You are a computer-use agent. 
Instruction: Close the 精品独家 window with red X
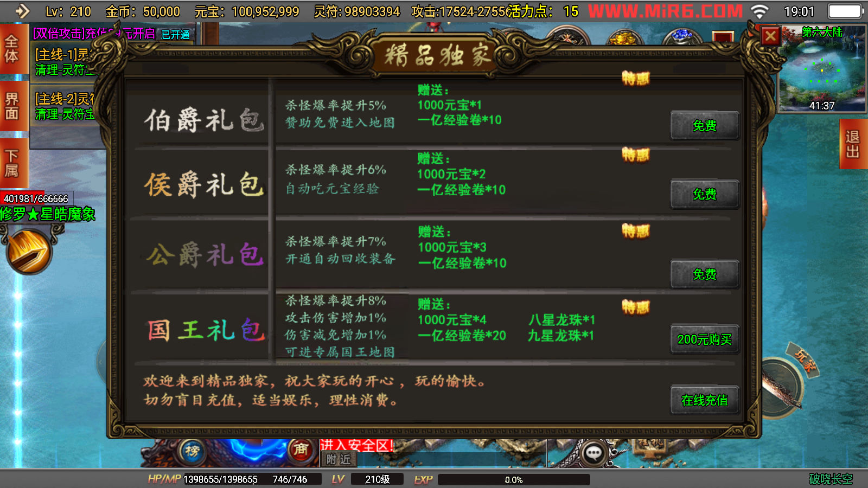[770, 36]
